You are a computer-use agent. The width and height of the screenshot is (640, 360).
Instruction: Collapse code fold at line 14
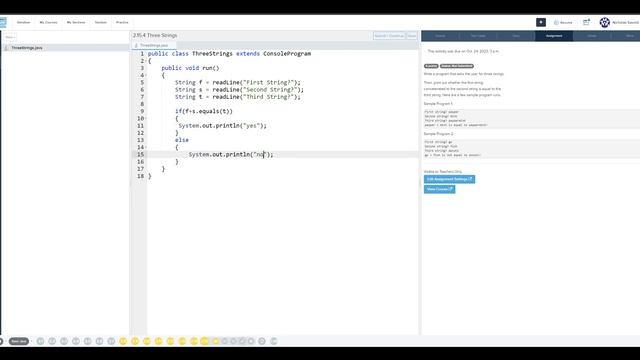point(146,147)
